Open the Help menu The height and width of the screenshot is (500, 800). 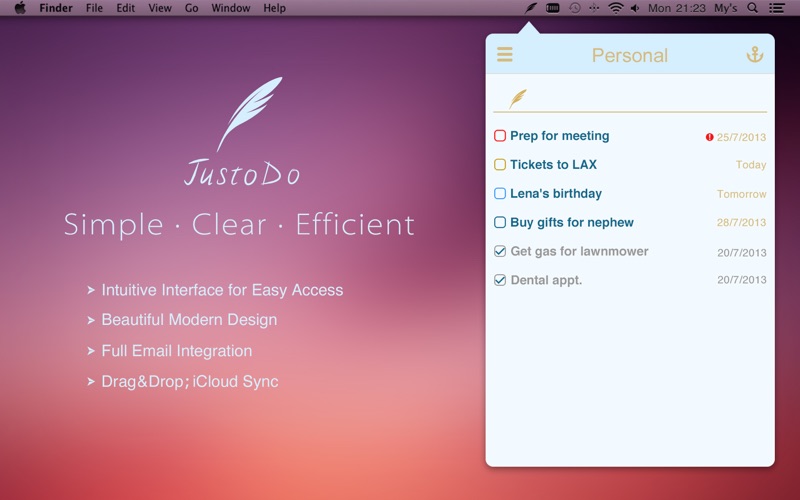274,8
